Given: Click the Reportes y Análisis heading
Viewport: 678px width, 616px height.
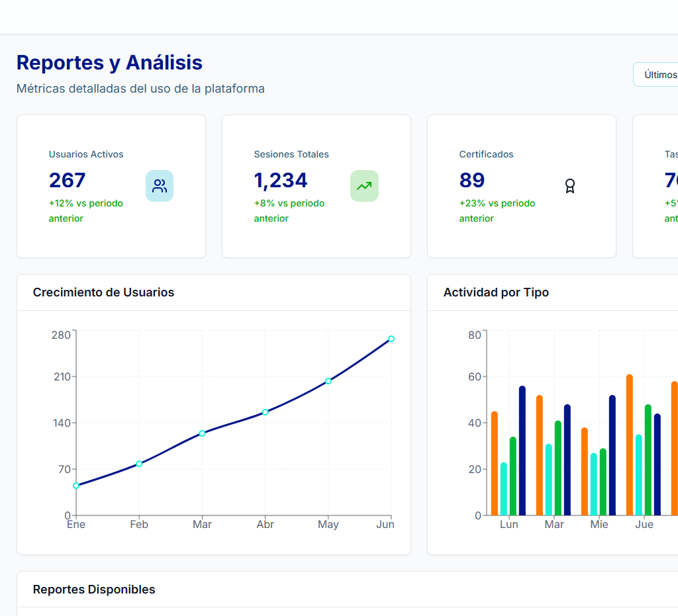Looking at the screenshot, I should click(x=109, y=63).
